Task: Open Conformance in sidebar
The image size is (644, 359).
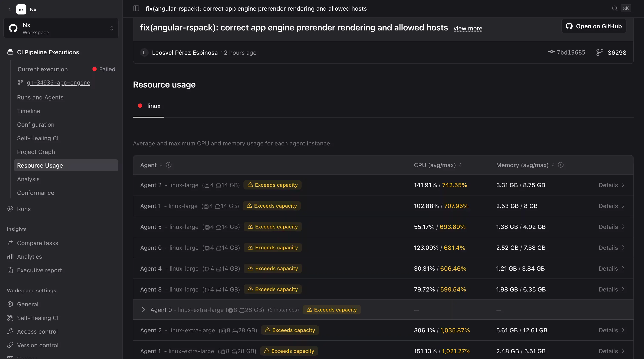Action: pos(36,193)
